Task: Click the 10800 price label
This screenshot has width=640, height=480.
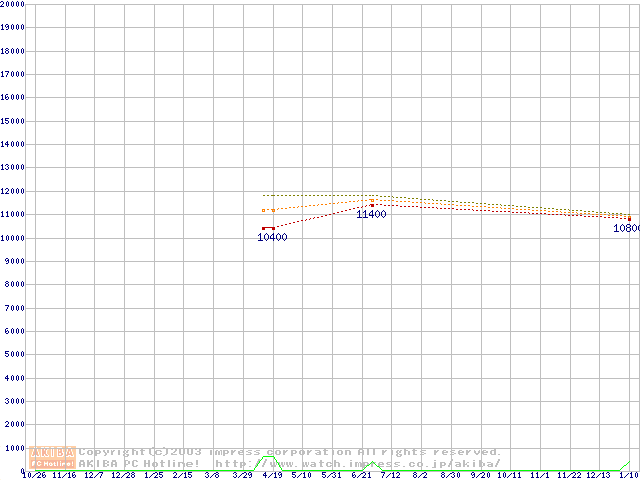Action: [626, 228]
